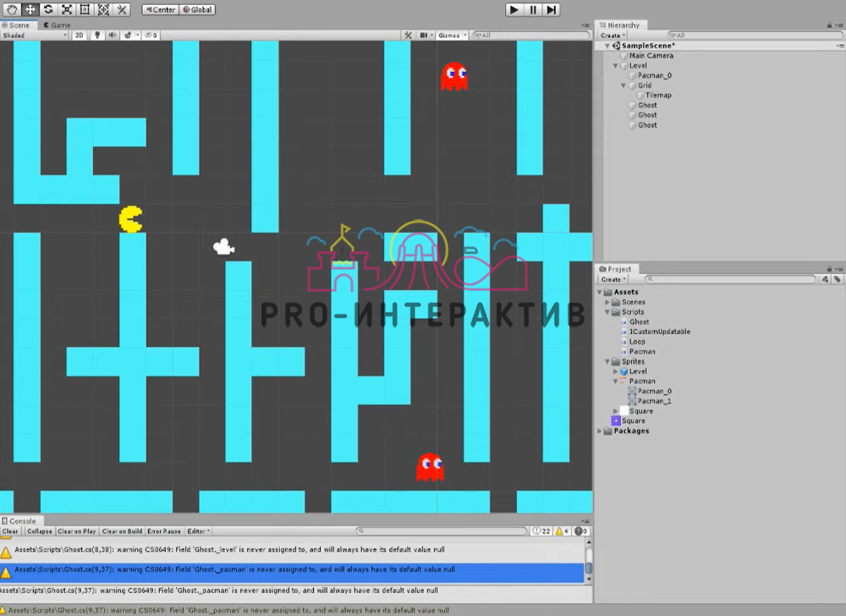Toggle Scene lighting bulb
Screen dimensions: 846x616
click(x=97, y=35)
